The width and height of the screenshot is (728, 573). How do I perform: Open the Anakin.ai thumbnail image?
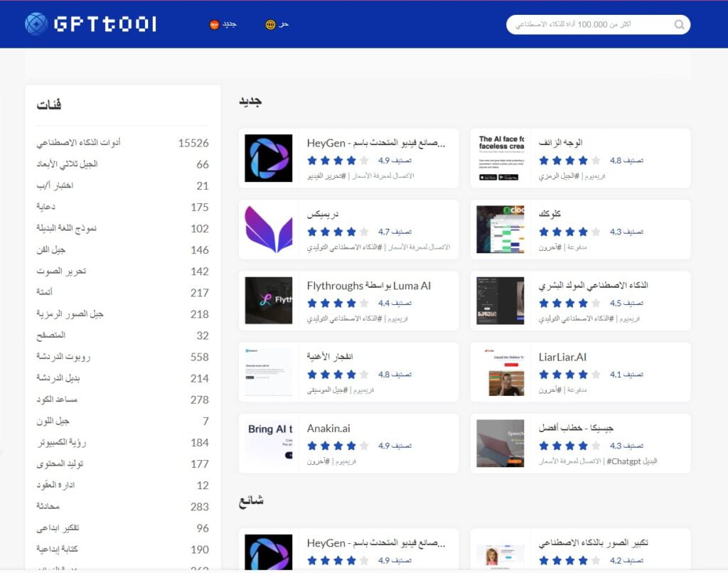(269, 443)
